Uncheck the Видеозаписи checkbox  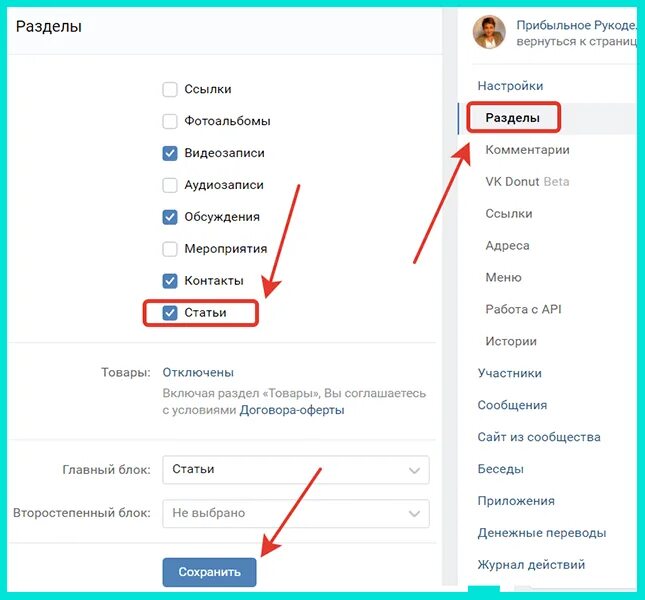coord(170,153)
